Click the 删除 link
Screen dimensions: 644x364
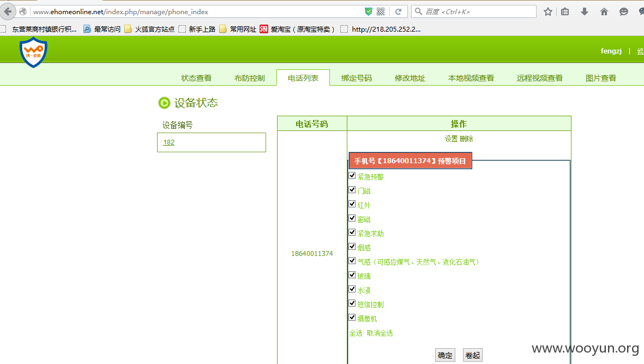click(x=466, y=139)
